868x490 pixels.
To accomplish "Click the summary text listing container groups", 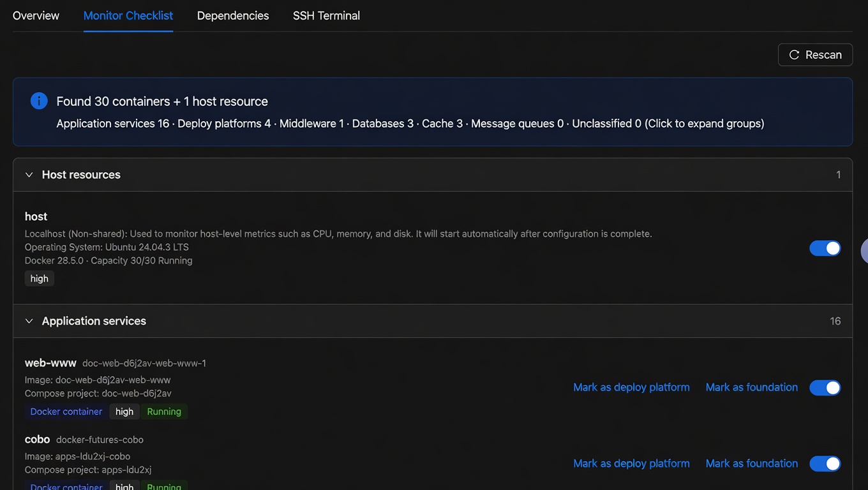I will tap(410, 124).
